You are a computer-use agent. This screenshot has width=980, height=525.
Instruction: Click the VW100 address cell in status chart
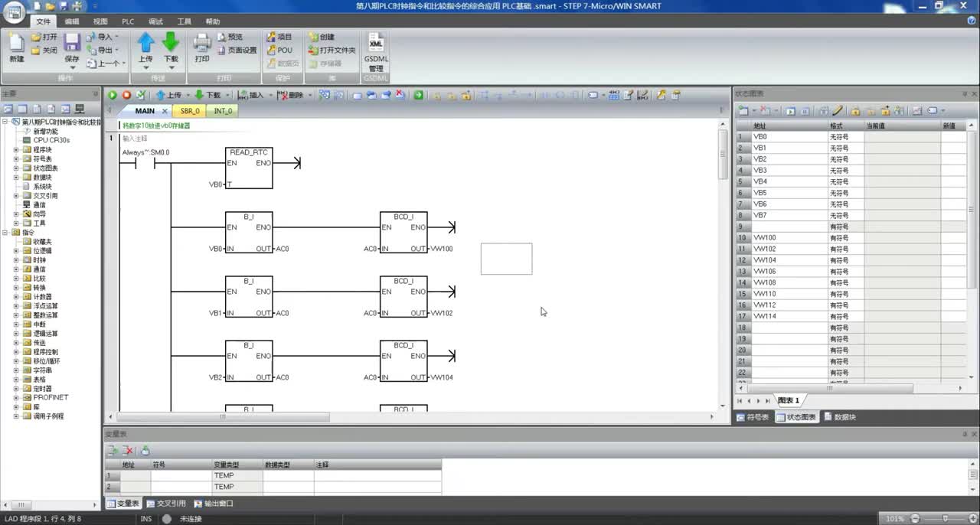[789, 238]
